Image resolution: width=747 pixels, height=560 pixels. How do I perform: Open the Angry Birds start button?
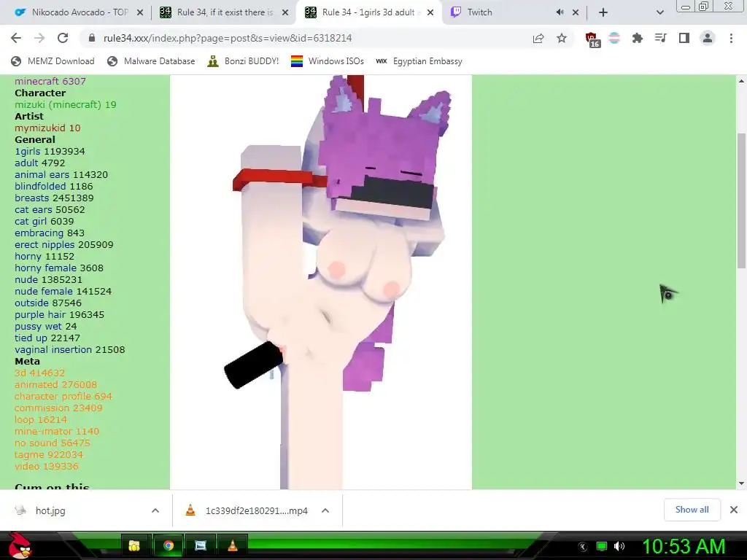tap(20, 545)
